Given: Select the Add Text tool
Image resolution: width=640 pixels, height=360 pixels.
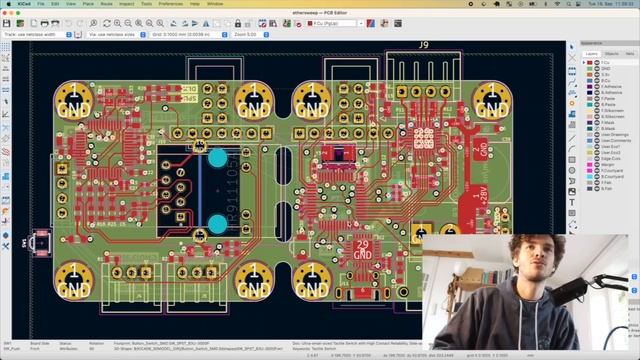Looking at the screenshot, I should [572, 202].
